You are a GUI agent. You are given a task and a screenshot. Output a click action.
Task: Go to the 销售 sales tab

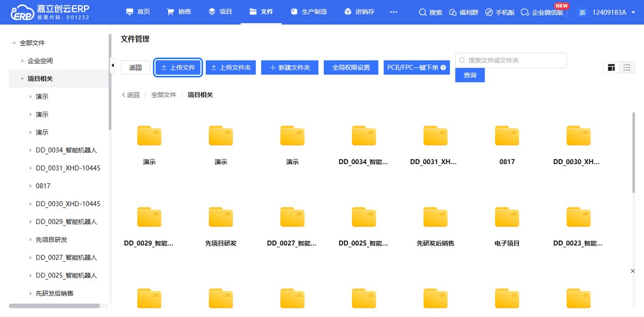pos(179,12)
